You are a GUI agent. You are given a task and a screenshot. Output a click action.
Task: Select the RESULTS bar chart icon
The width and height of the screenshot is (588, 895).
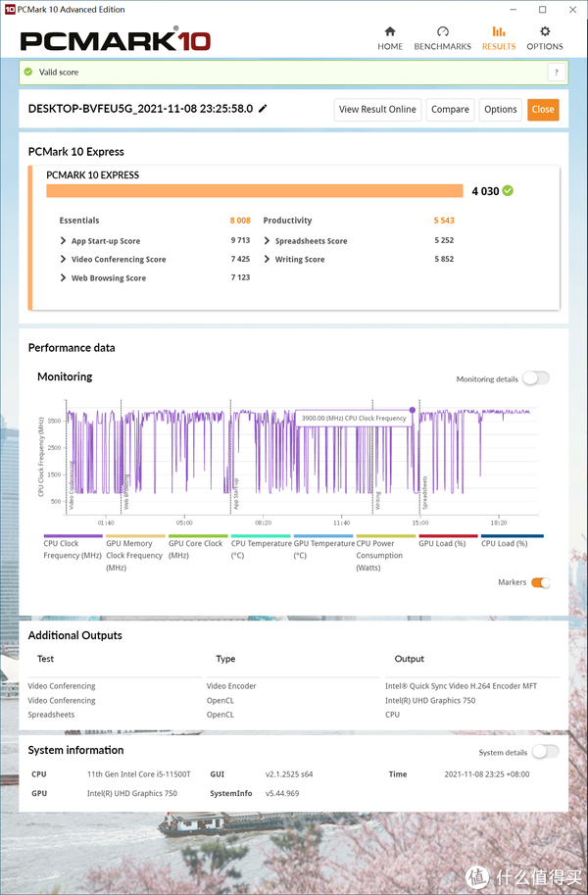(498, 31)
